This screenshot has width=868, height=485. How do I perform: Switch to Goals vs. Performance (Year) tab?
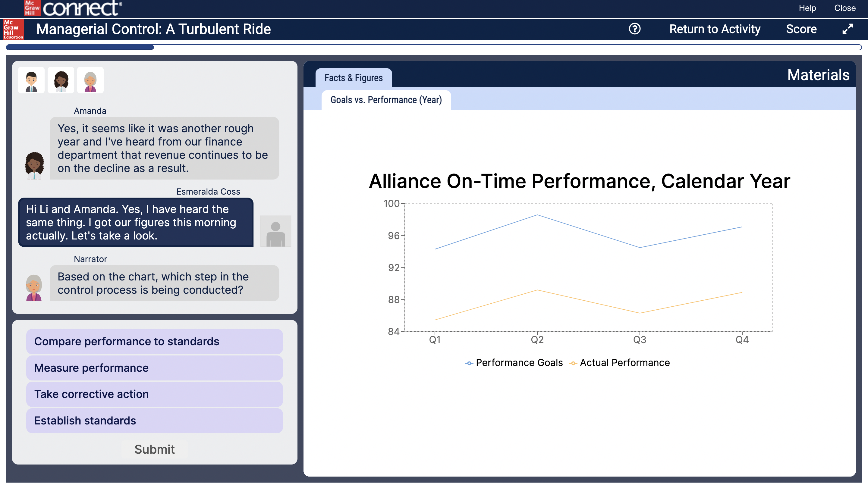(x=386, y=100)
